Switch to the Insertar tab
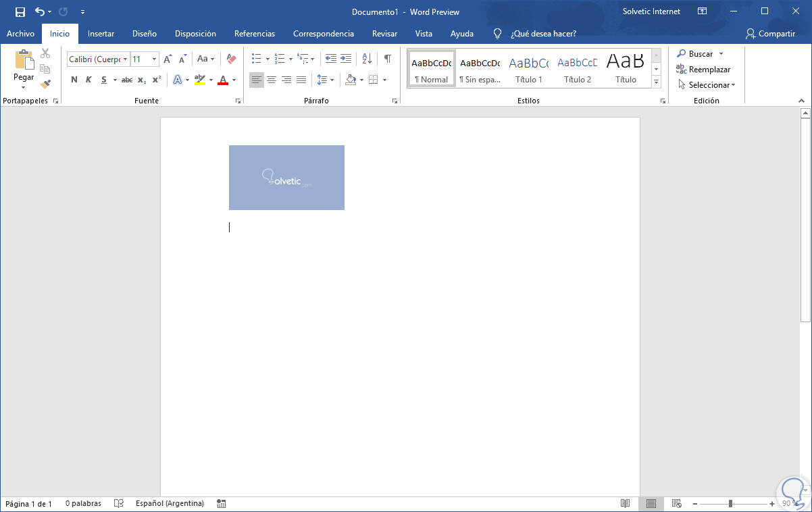This screenshot has height=512, width=812. pos(101,34)
